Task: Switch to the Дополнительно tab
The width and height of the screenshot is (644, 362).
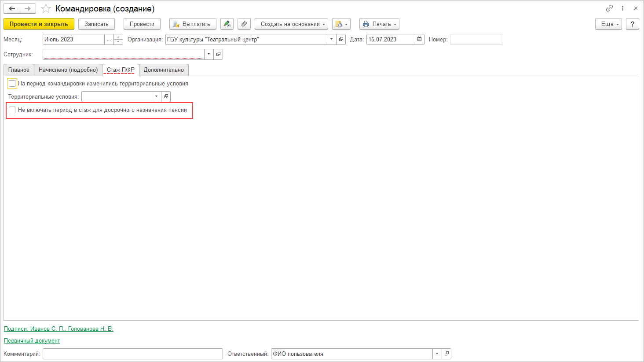Action: (164, 70)
